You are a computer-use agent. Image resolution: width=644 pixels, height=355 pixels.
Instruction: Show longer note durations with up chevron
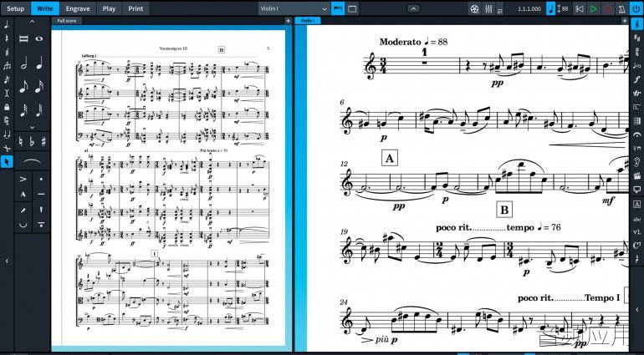coord(32,22)
